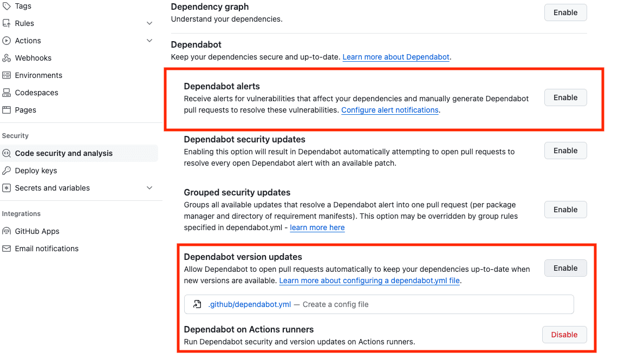
Task: Enable Dependabot security updates
Action: [x=565, y=151]
